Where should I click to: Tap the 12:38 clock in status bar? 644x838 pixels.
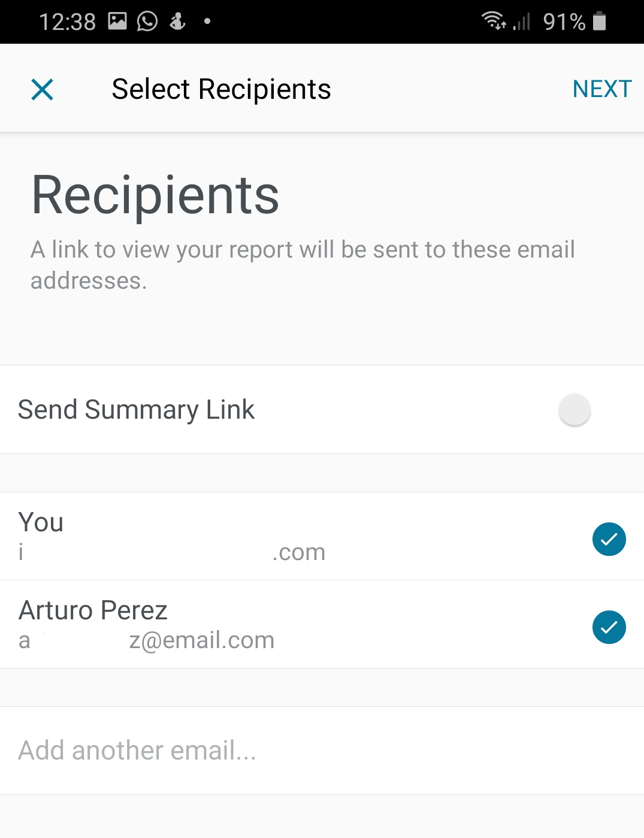(67, 22)
